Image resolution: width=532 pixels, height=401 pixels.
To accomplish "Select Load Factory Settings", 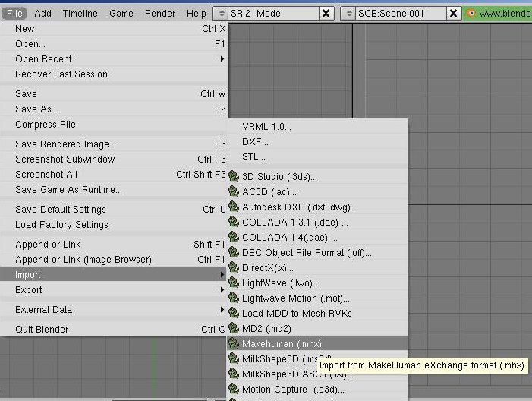I will (114, 225).
